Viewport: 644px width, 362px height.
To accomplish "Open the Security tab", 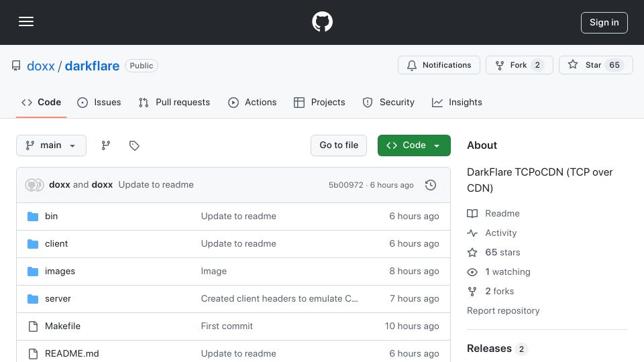I will click(388, 102).
